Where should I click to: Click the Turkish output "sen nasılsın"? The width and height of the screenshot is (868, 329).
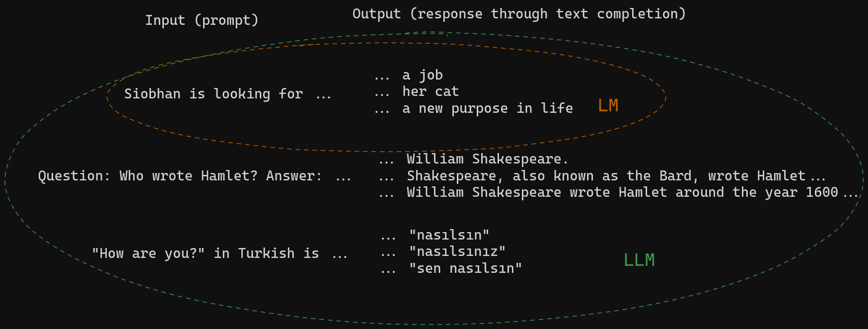(x=465, y=268)
